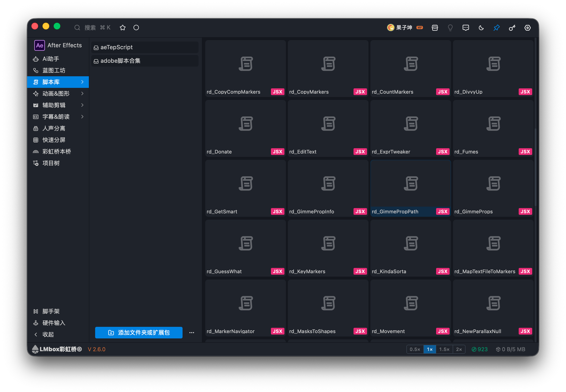Open 动画&图形 sidebar item
Viewport: 566px width, 392px height.
click(x=58, y=94)
